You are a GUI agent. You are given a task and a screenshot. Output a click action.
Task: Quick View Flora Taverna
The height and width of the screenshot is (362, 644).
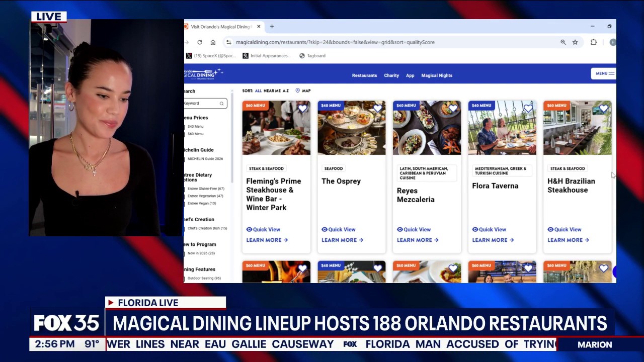489,229
